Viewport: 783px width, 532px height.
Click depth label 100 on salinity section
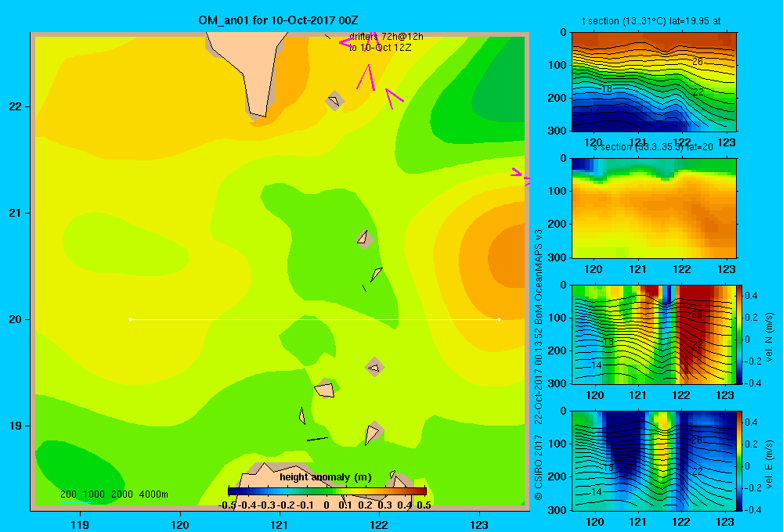point(557,191)
